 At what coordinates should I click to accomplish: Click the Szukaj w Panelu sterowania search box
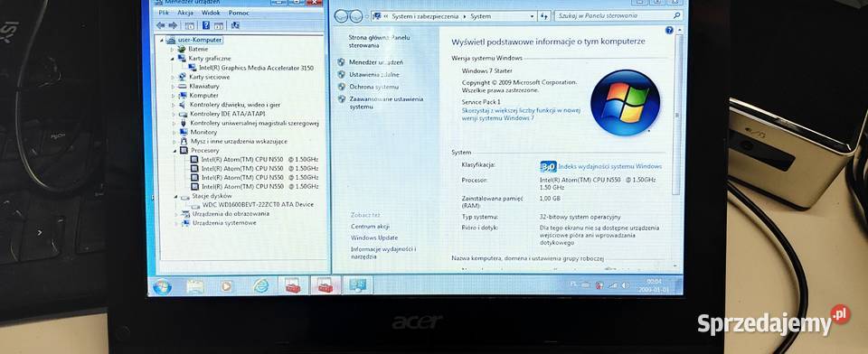618,16
